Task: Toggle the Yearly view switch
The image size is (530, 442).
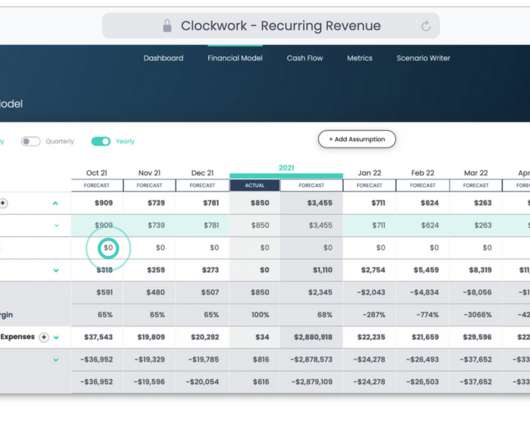Action: click(x=101, y=141)
